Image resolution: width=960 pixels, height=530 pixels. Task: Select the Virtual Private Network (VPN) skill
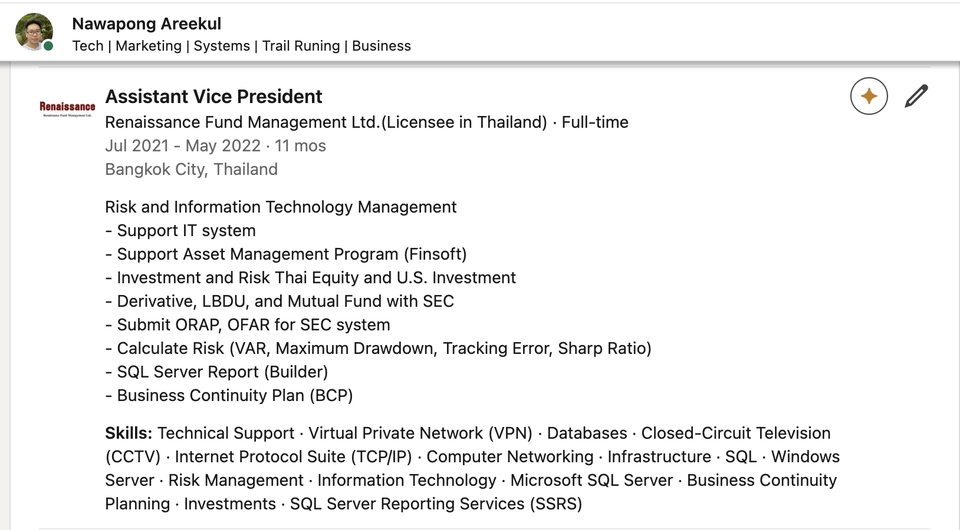420,433
